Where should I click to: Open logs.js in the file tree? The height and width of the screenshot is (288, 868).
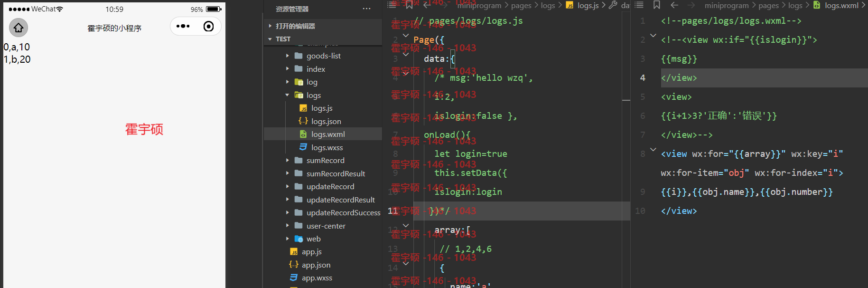point(323,108)
